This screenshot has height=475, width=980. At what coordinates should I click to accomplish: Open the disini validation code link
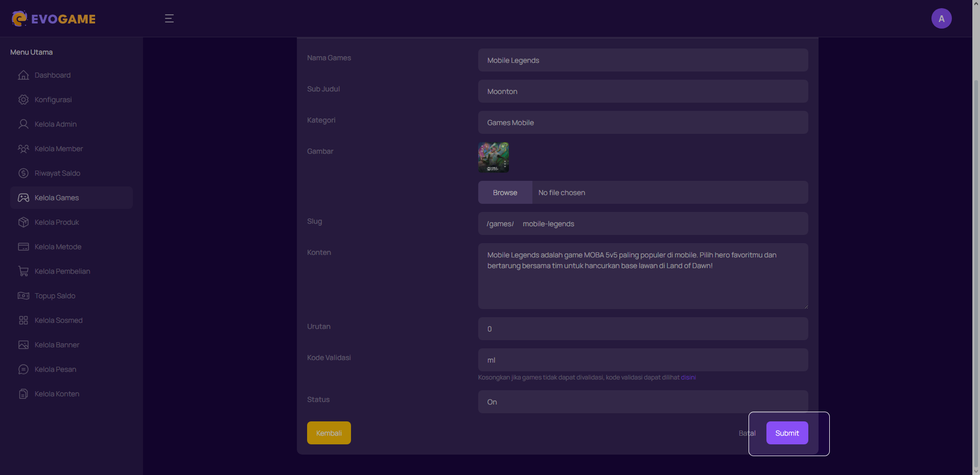(x=688, y=377)
